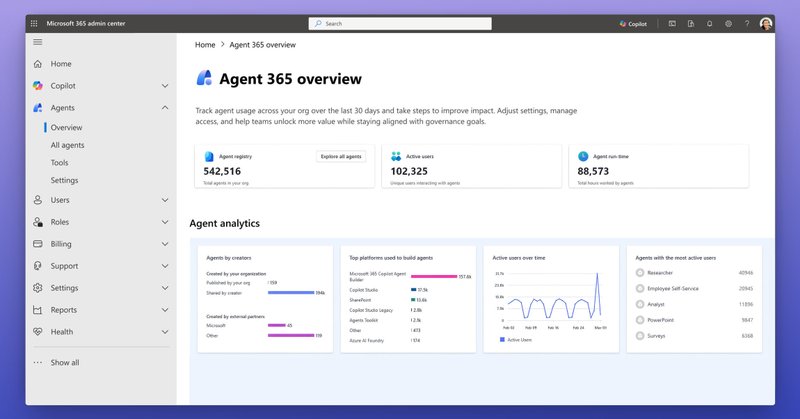Click Agents with the most active users title
The image size is (800, 419).
(676, 258)
